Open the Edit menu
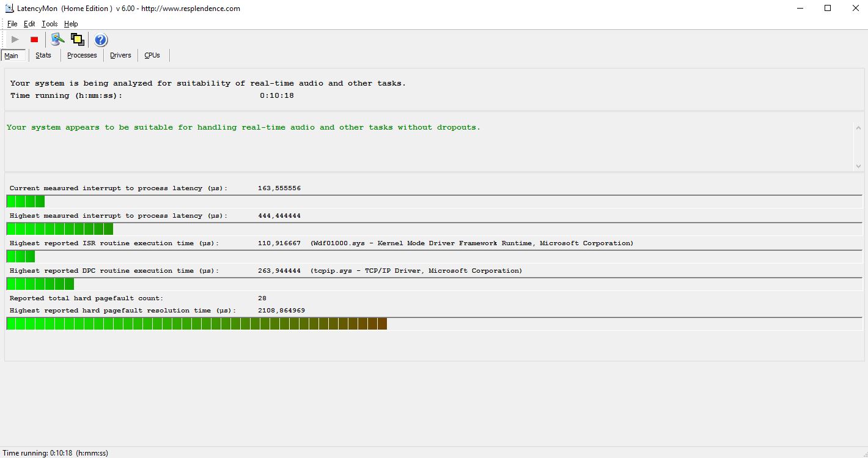Image resolution: width=868 pixels, height=458 pixels. [29, 24]
